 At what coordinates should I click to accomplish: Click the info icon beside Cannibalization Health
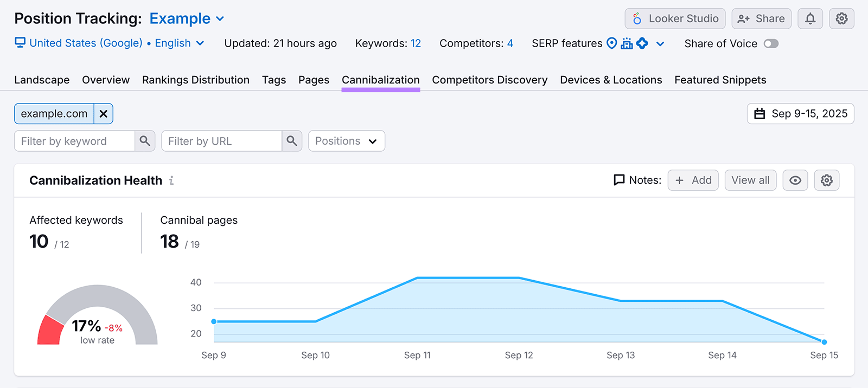[x=171, y=180]
